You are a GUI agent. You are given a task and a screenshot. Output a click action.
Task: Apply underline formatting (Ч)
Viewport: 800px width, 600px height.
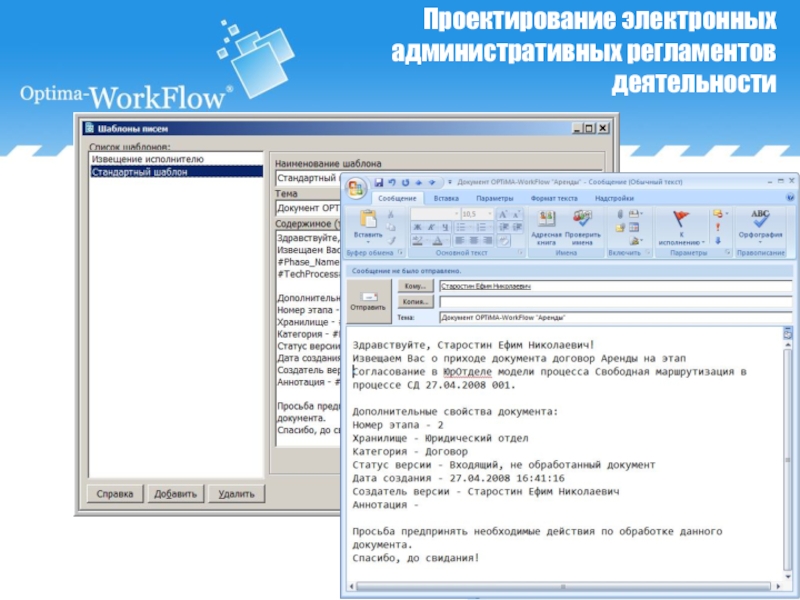445,227
